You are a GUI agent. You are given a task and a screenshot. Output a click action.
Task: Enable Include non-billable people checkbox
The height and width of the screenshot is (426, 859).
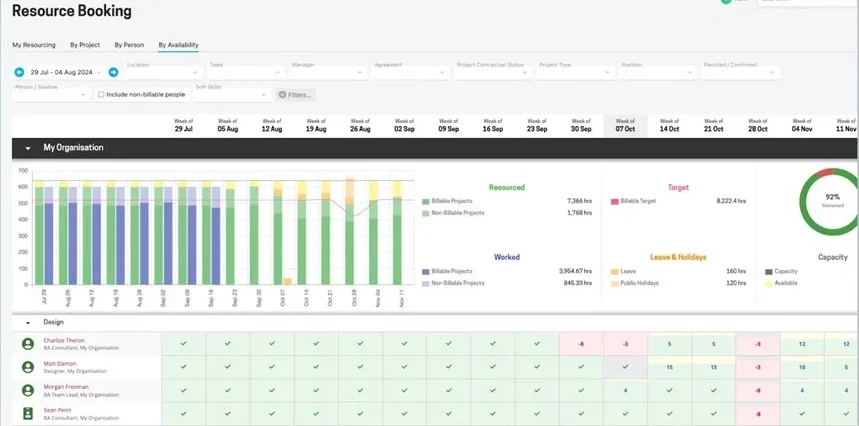101,95
